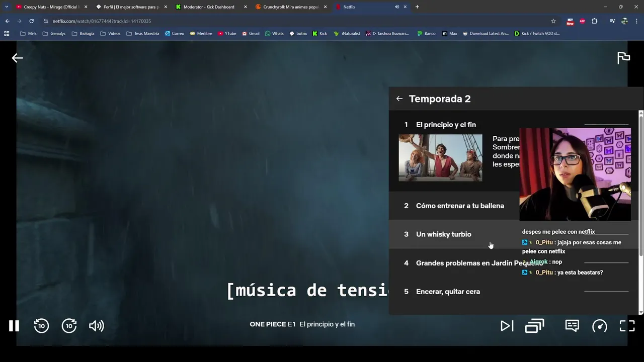644x362 pixels.
Task: Open the episodes list icon
Action: coord(534,326)
